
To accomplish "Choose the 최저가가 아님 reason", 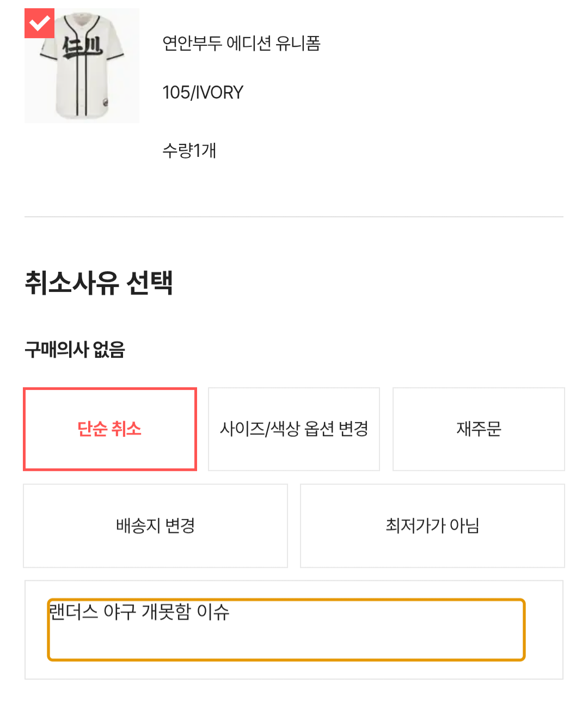I will click(x=432, y=526).
